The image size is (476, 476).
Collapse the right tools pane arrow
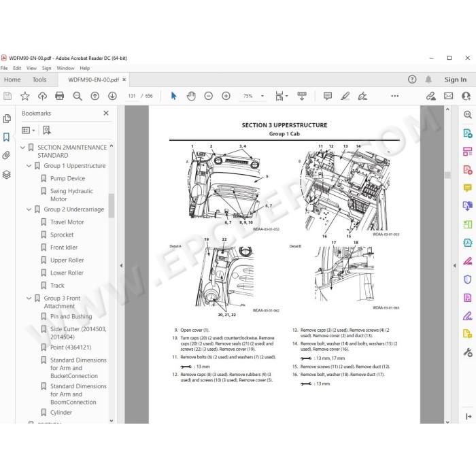[454, 266]
